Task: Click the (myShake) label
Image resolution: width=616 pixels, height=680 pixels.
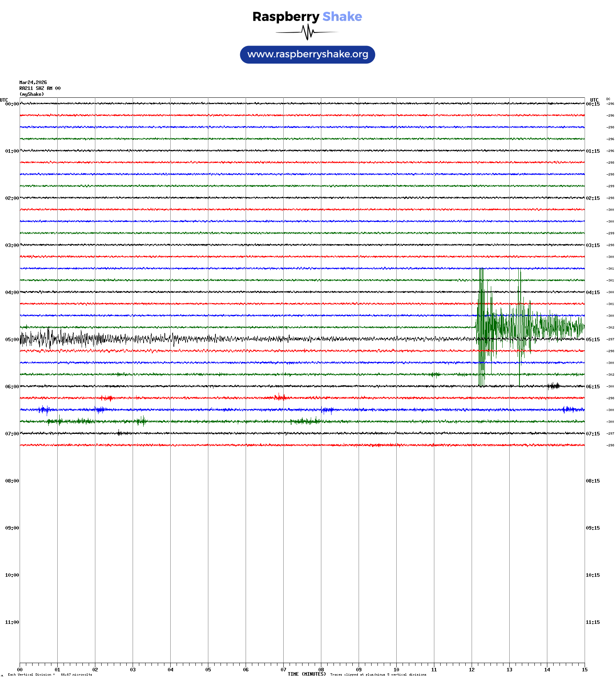Action: [x=31, y=94]
